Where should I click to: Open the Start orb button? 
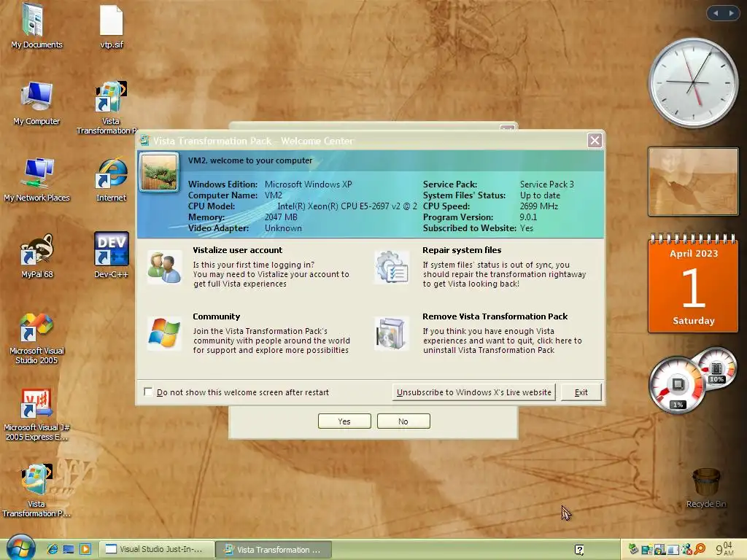pyautogui.click(x=20, y=548)
